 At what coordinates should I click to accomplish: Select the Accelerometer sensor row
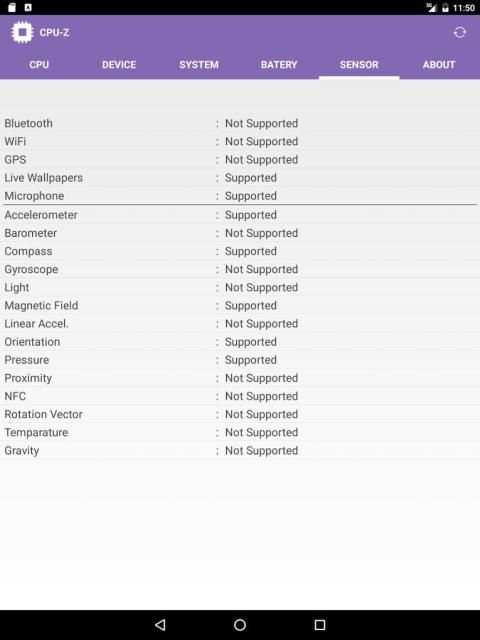coord(240,215)
